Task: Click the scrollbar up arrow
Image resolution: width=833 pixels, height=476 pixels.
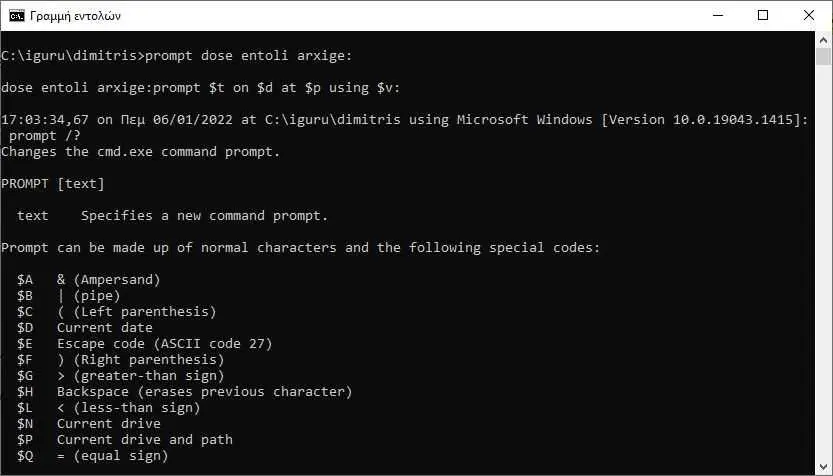Action: coord(823,40)
